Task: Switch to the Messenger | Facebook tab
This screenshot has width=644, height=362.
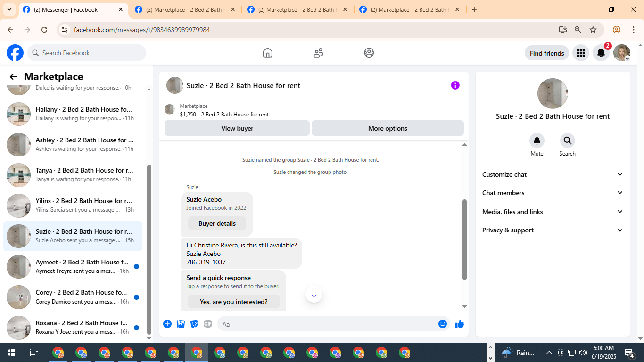Action: click(73, 10)
